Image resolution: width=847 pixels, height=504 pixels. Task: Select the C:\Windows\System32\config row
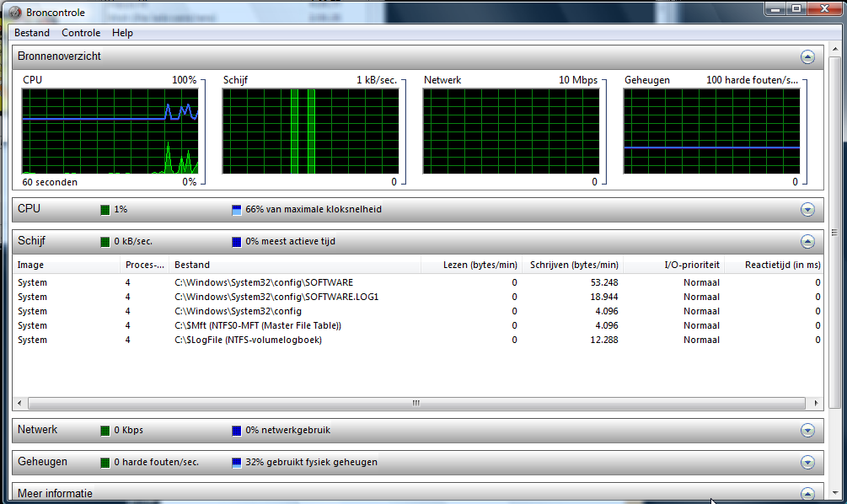418,311
